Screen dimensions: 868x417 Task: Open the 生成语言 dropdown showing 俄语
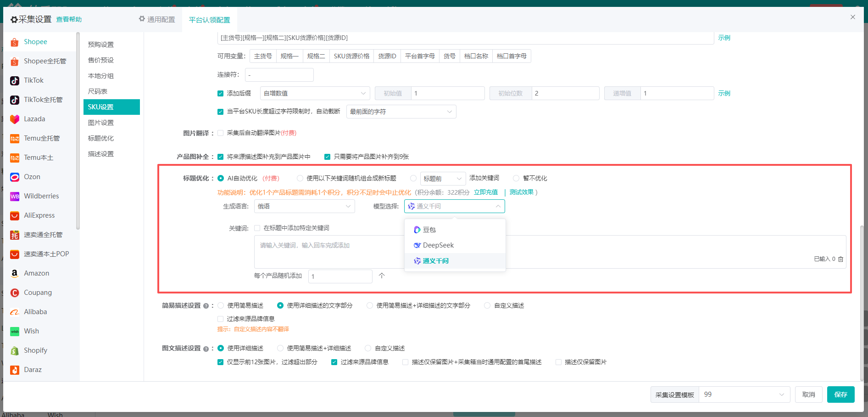pos(304,206)
